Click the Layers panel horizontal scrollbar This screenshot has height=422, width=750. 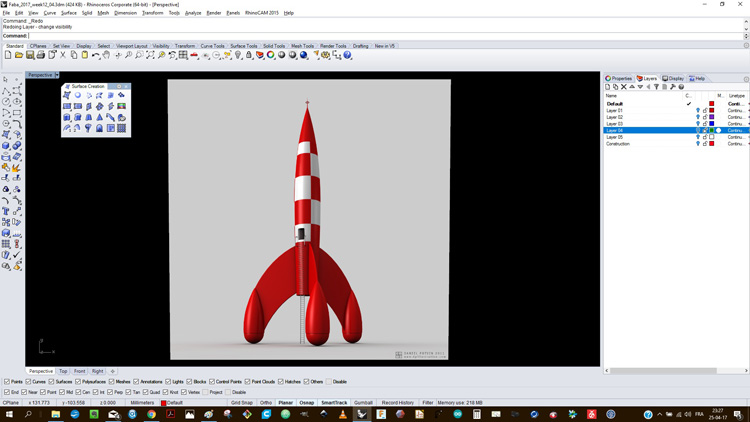click(x=663, y=371)
